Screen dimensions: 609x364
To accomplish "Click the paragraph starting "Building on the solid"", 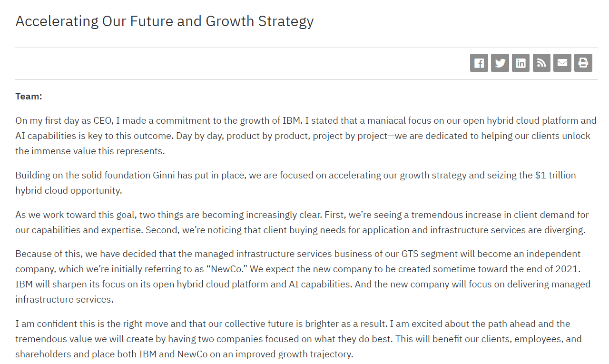I will (x=295, y=182).
